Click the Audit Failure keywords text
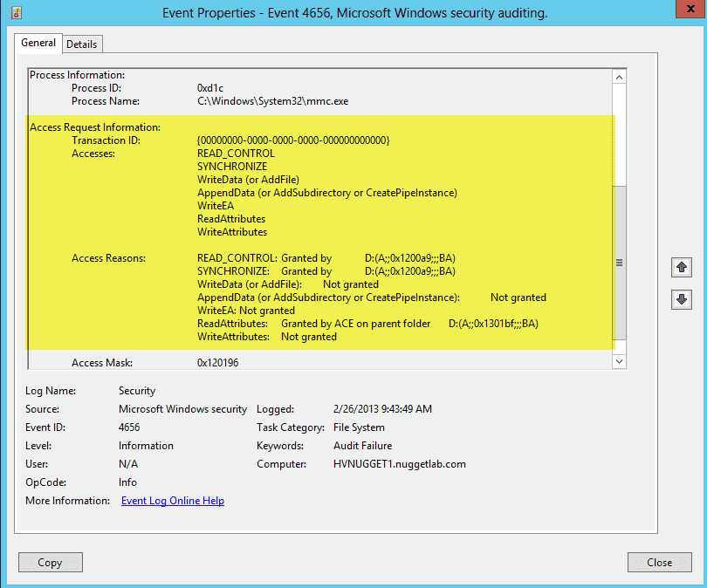The width and height of the screenshot is (707, 588). (361, 445)
